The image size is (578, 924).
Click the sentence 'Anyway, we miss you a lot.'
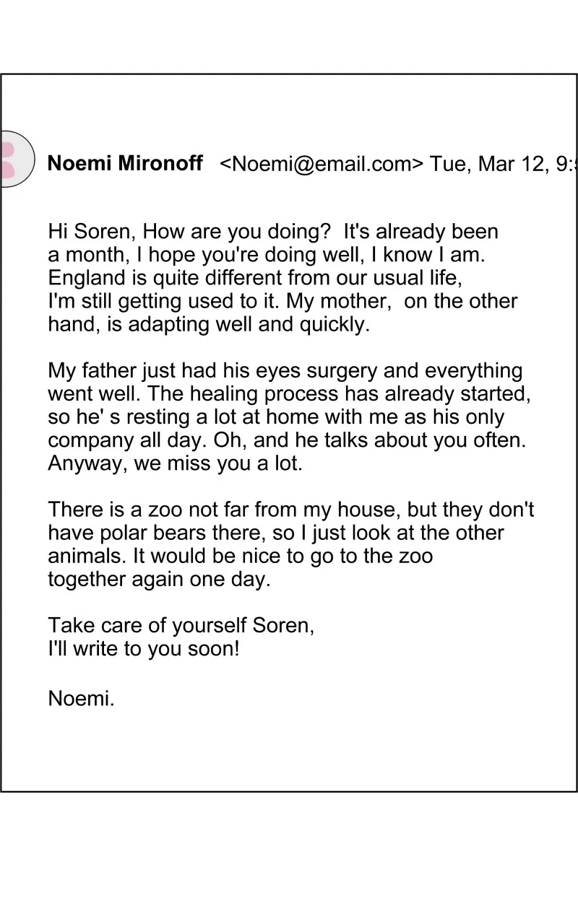click(176, 463)
